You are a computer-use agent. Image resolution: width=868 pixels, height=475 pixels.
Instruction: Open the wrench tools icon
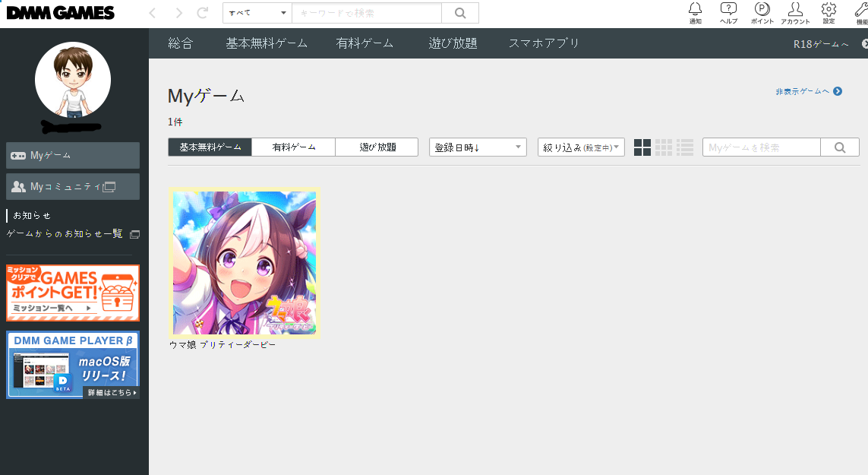861,13
